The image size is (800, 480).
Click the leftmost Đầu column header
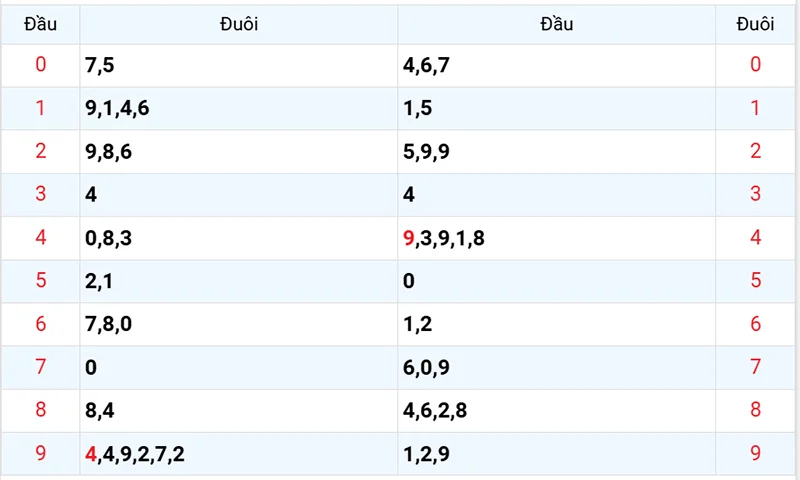[x=40, y=25]
